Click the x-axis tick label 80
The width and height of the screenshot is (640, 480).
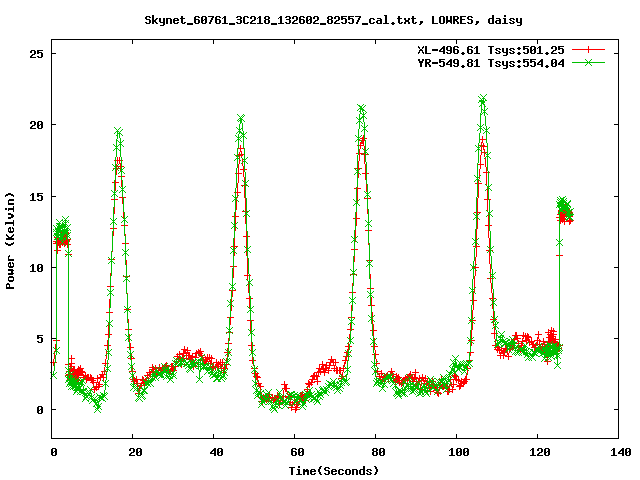click(378, 452)
